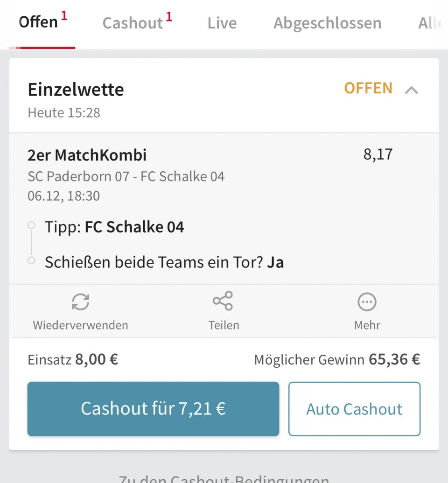448x483 pixels.
Task: Tap the Teilen share icon
Action: point(223,301)
